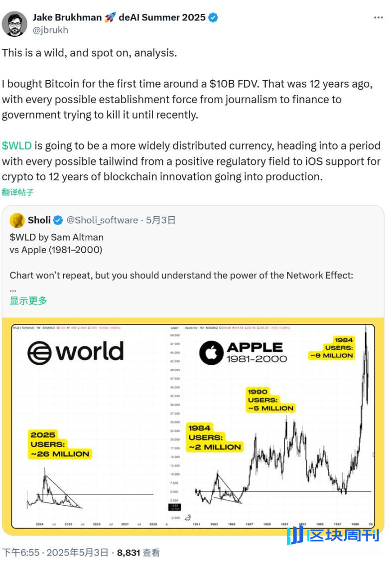Open Sholi's profile avatar in quoted post
This screenshot has height=563, width=392.
(17, 220)
